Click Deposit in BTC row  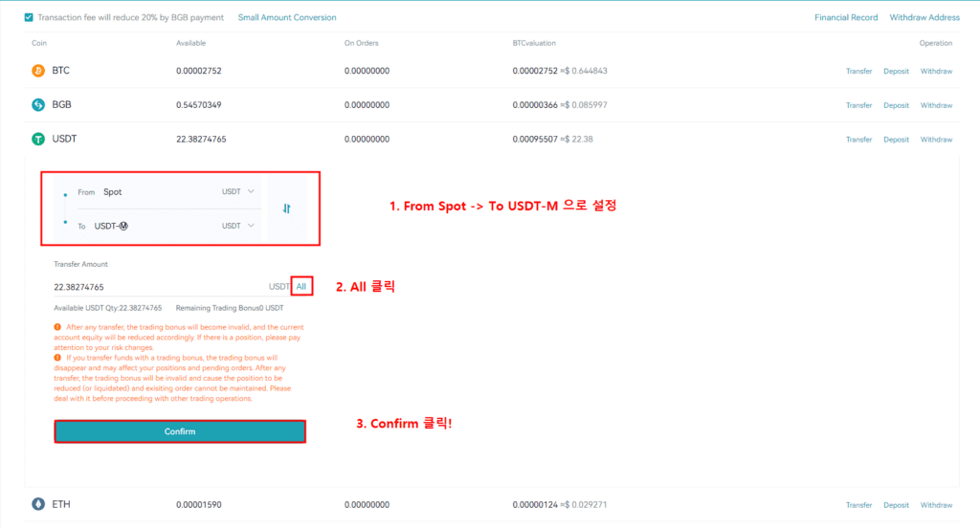(896, 71)
